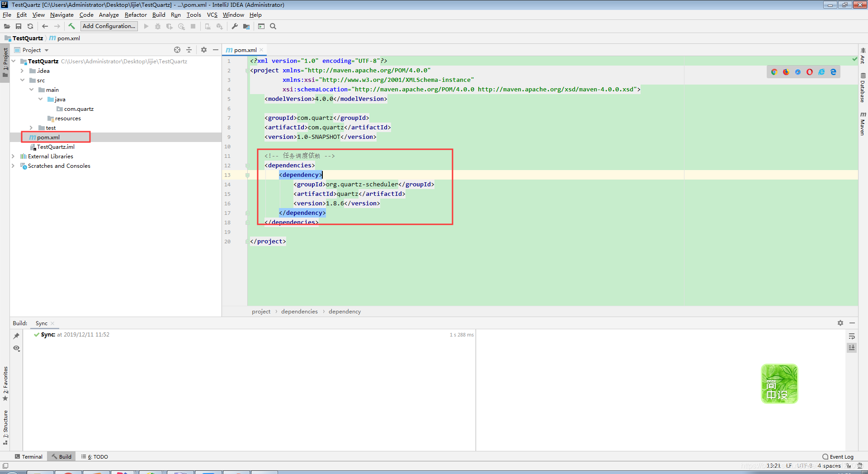This screenshot has width=868, height=474.
Task: Open pom.xml in Chrome browser icon
Action: point(774,72)
